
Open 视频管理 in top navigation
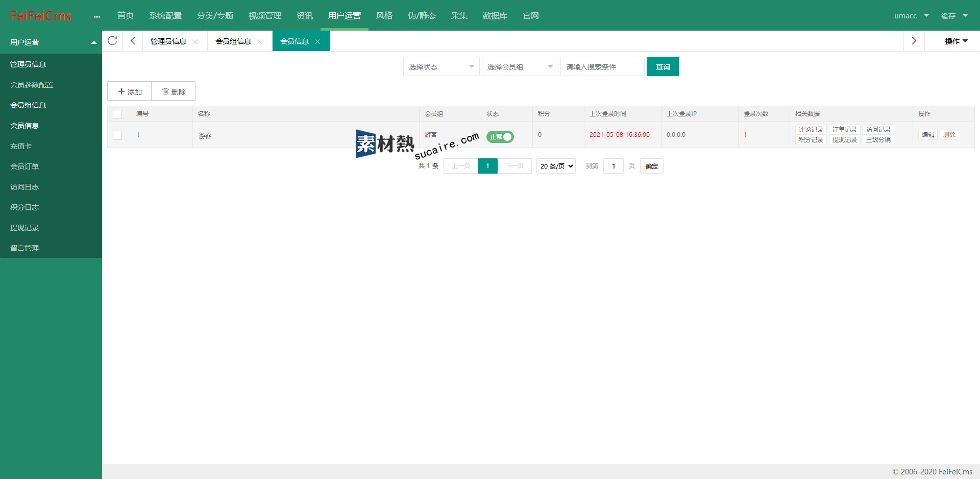click(x=264, y=16)
